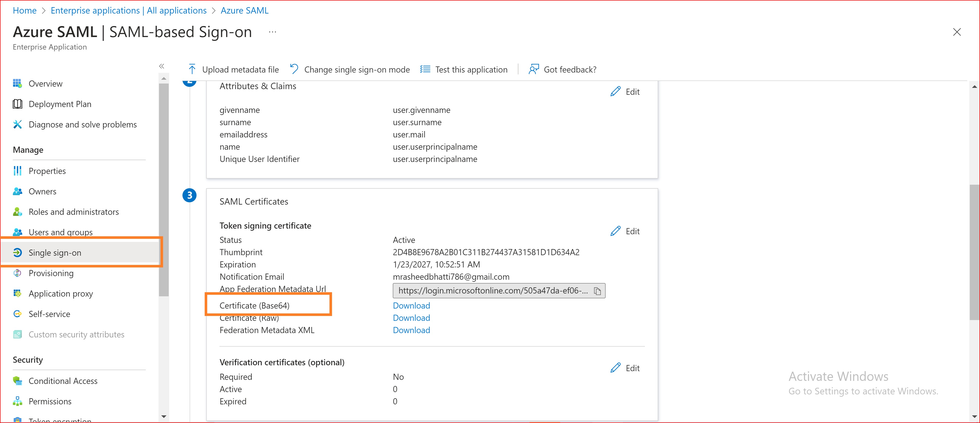Open the more options ellipsis by the title
Screen dimensions: 980x423
coord(272,32)
